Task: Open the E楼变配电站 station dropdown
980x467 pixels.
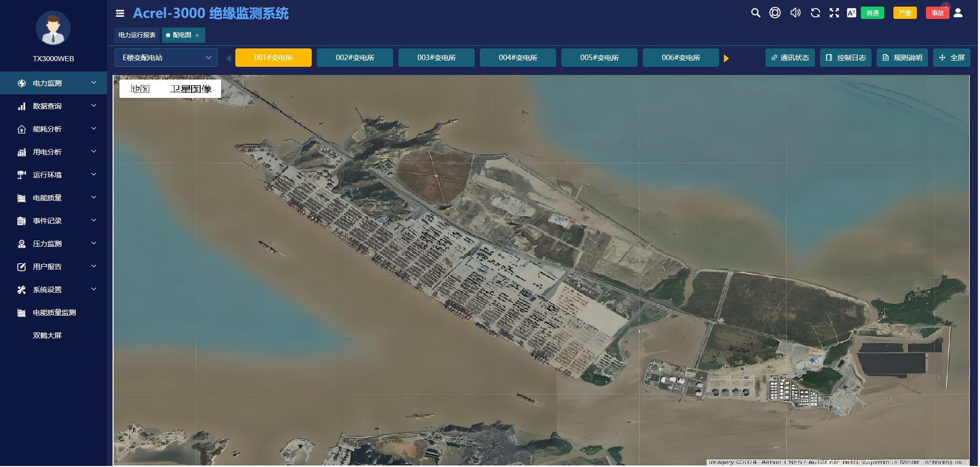Action: coord(166,58)
